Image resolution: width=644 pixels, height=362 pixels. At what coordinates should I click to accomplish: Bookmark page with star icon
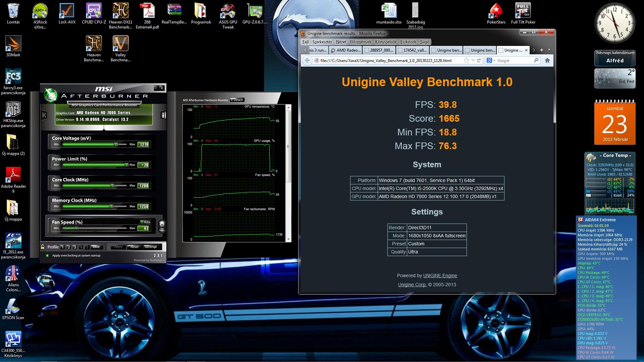(x=466, y=61)
